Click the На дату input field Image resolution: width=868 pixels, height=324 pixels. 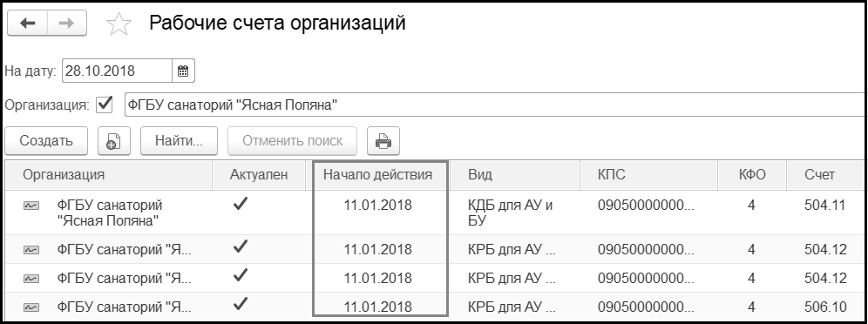(118, 71)
